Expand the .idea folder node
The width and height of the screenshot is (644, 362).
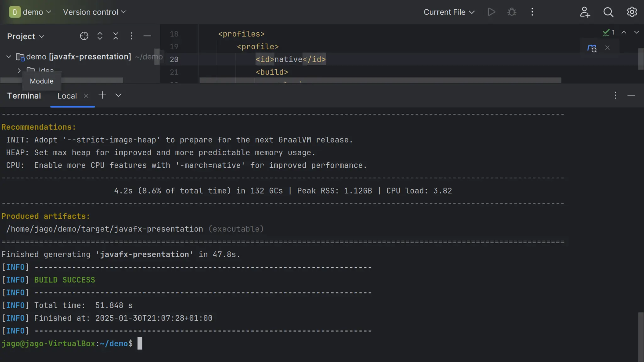point(19,70)
